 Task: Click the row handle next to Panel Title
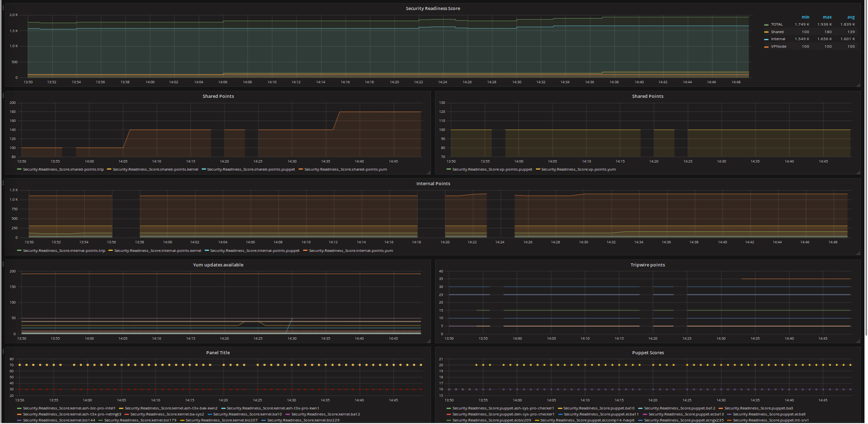pyautogui.click(x=3, y=352)
